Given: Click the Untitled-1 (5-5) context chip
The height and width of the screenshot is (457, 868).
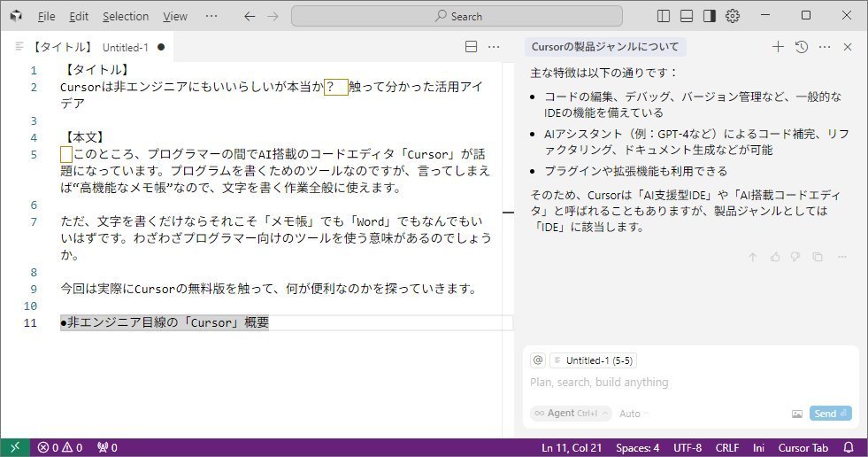Looking at the screenshot, I should click(593, 360).
